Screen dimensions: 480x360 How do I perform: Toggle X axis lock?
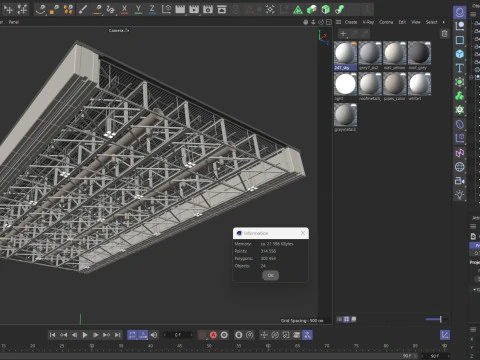point(124,9)
